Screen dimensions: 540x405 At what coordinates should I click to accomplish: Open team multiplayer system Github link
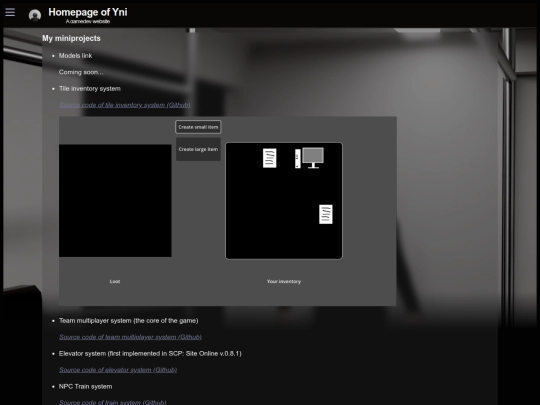tap(130, 337)
